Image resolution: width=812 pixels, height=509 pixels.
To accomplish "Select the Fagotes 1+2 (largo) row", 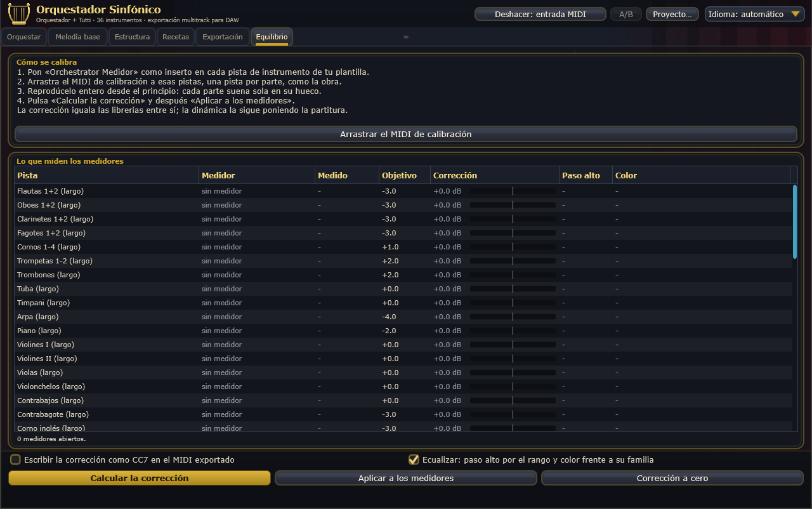I will [x=403, y=233].
